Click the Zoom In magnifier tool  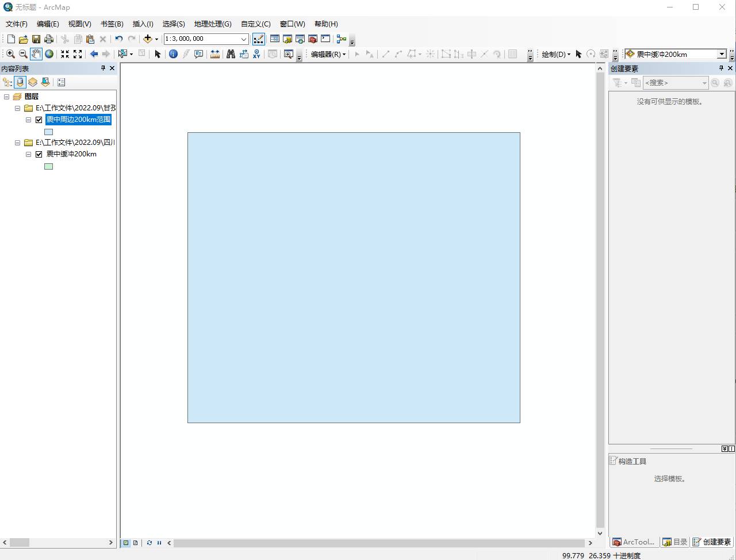(x=10, y=53)
